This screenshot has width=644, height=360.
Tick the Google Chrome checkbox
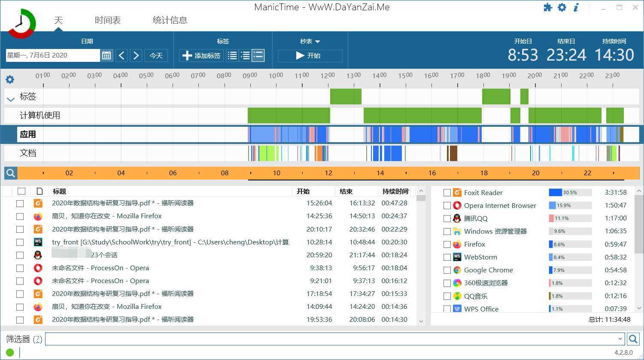(447, 270)
